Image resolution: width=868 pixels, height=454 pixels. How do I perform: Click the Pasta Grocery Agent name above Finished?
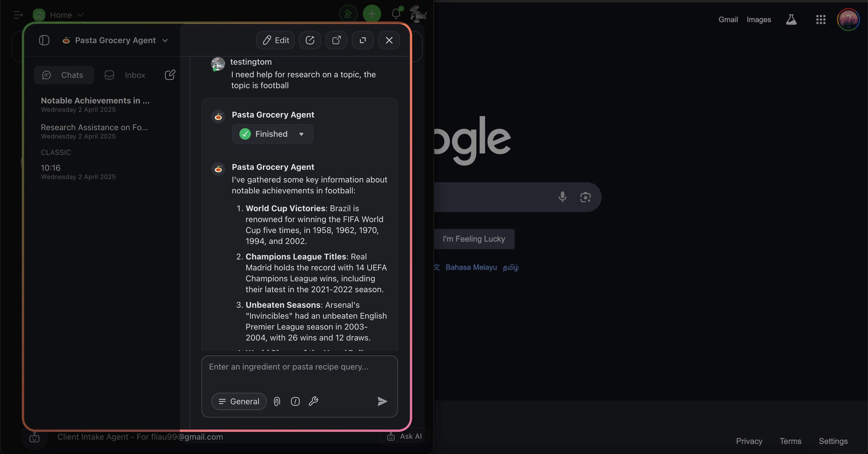273,115
